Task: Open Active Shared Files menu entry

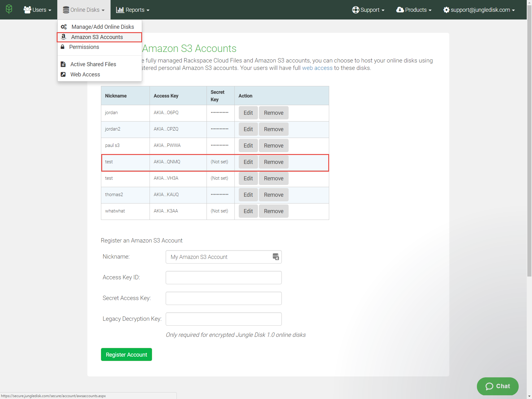Action: (100, 64)
